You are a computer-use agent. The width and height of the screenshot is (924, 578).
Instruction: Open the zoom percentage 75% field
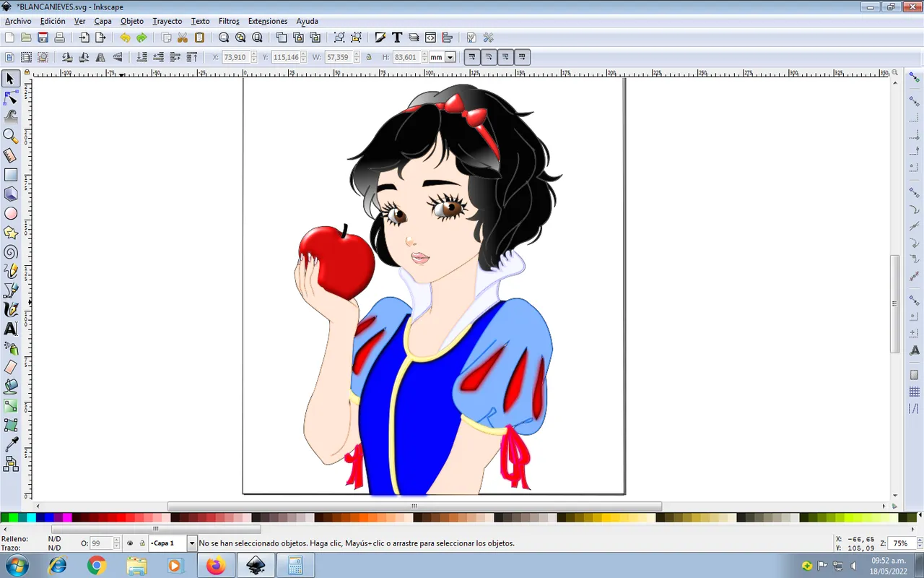click(x=902, y=543)
